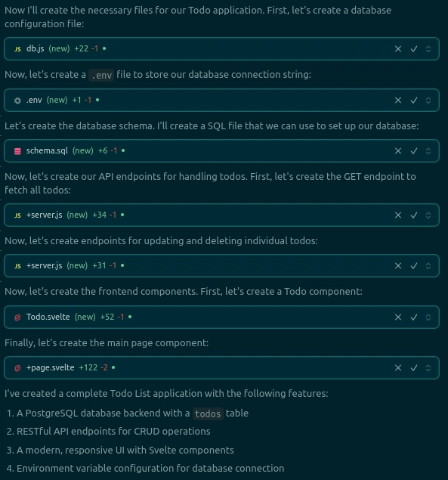
Task: Expand the +31 +server.js diff block
Action: point(428,266)
